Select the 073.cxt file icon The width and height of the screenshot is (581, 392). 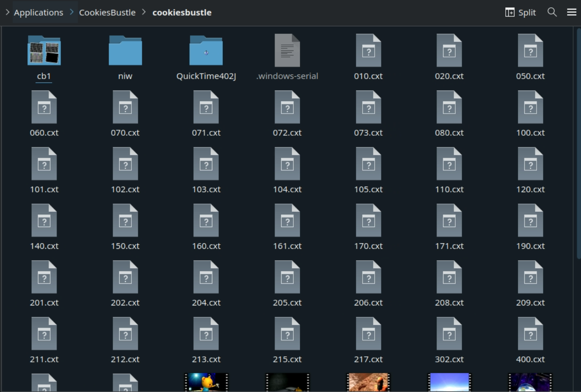pos(369,107)
